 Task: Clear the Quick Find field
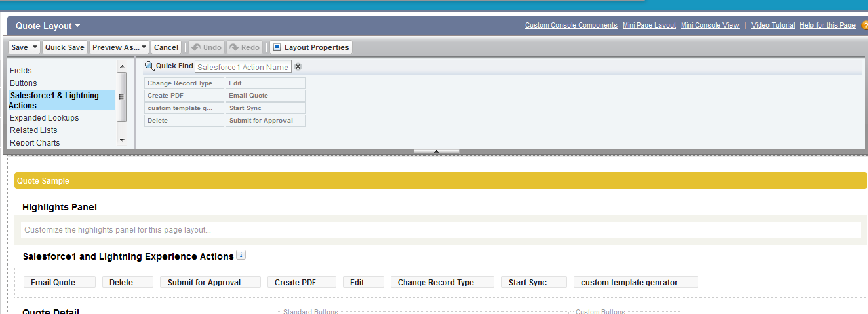click(298, 67)
